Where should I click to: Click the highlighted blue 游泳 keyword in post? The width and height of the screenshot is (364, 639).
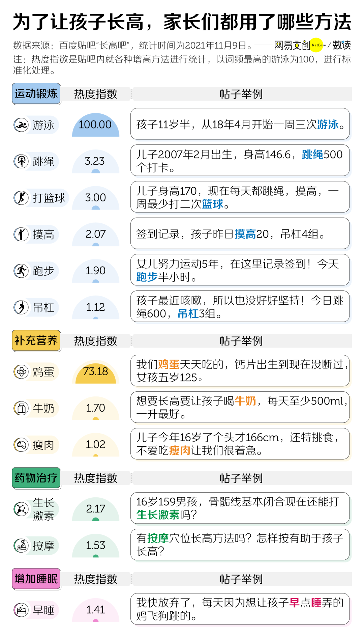click(328, 124)
